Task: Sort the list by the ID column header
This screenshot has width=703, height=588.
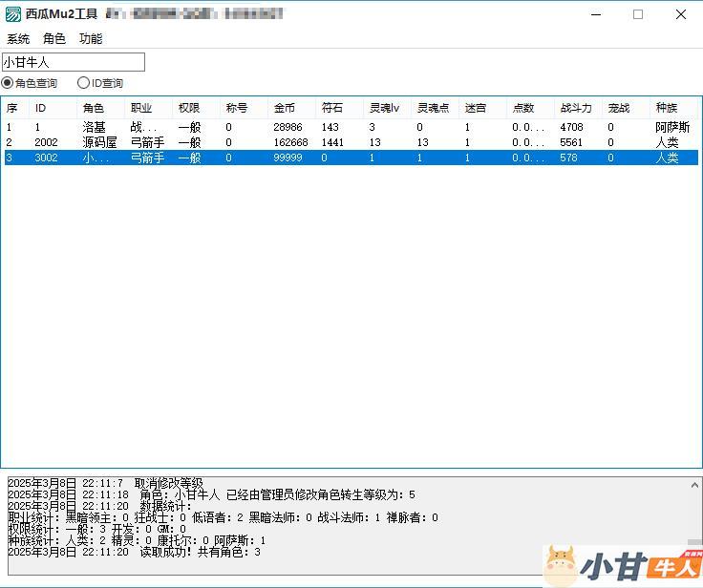Action: 53,108
